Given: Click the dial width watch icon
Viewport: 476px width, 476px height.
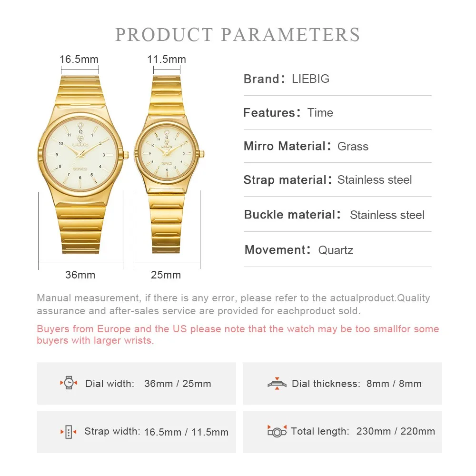Looking at the screenshot, I should coord(69,383).
